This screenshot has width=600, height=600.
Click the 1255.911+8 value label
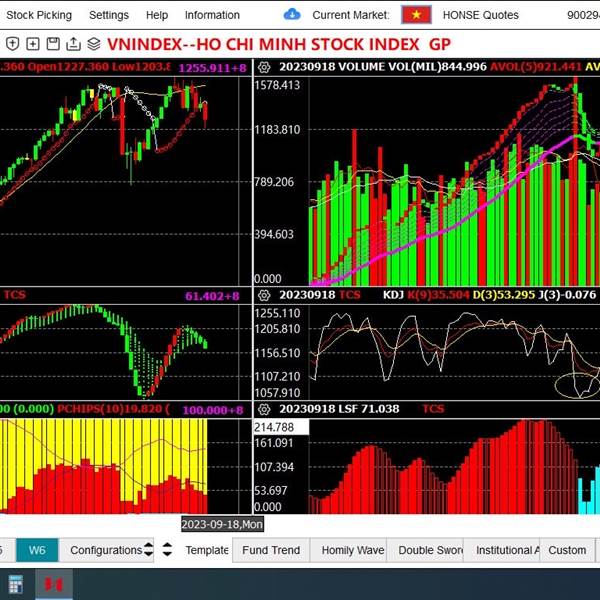[x=213, y=68]
